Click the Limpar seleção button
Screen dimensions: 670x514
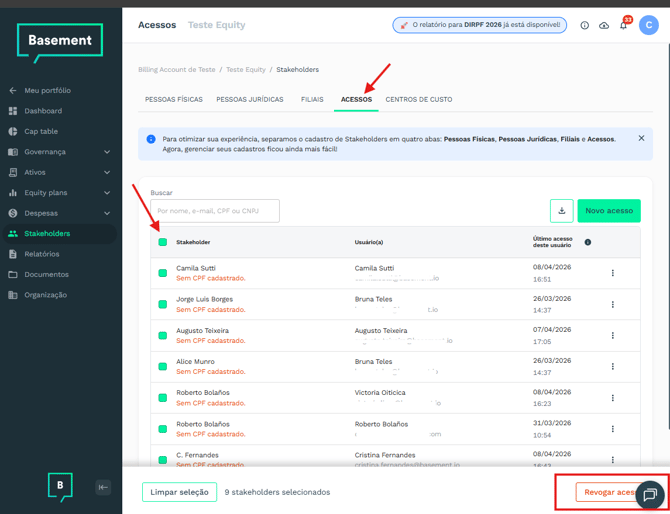179,492
